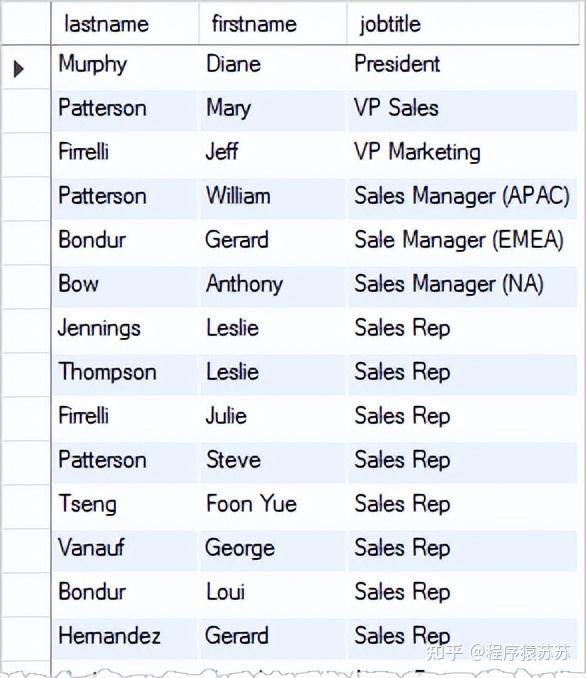The width and height of the screenshot is (586, 678).
Task: Click the current row arrow indicator
Action: 19,69
